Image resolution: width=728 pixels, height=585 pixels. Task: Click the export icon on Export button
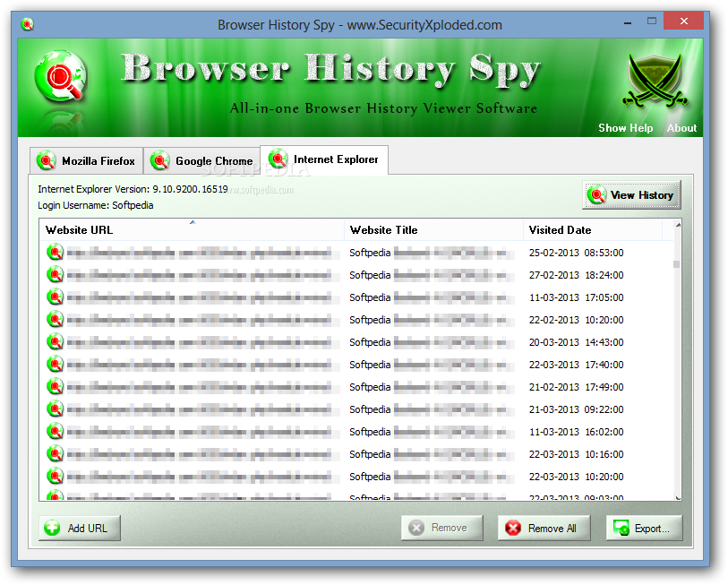pyautogui.click(x=621, y=528)
